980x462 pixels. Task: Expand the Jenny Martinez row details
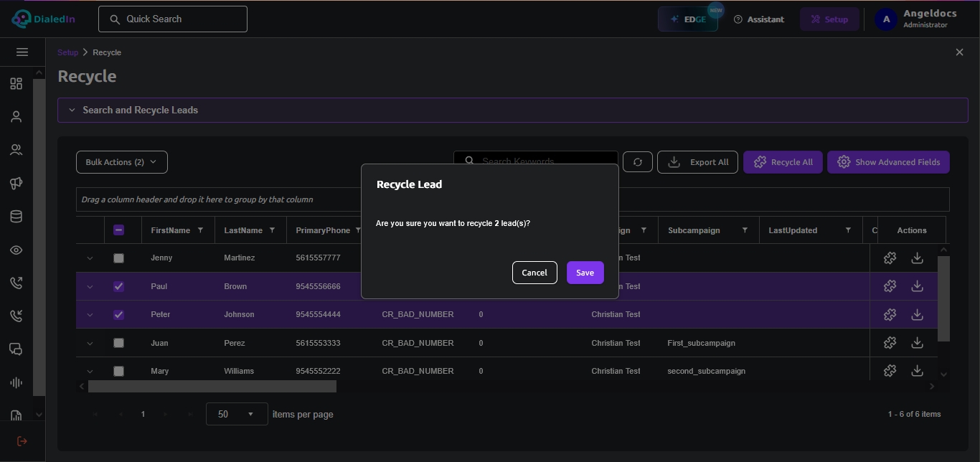90,258
